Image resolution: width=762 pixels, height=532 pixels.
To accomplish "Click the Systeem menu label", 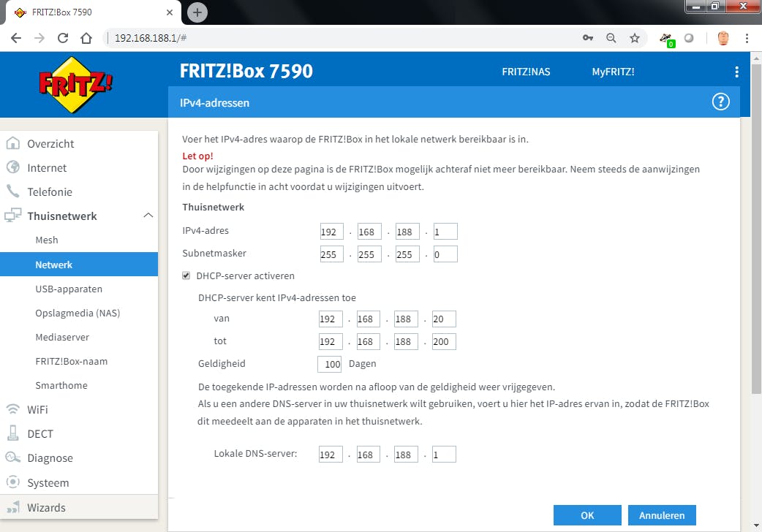I will click(48, 483).
